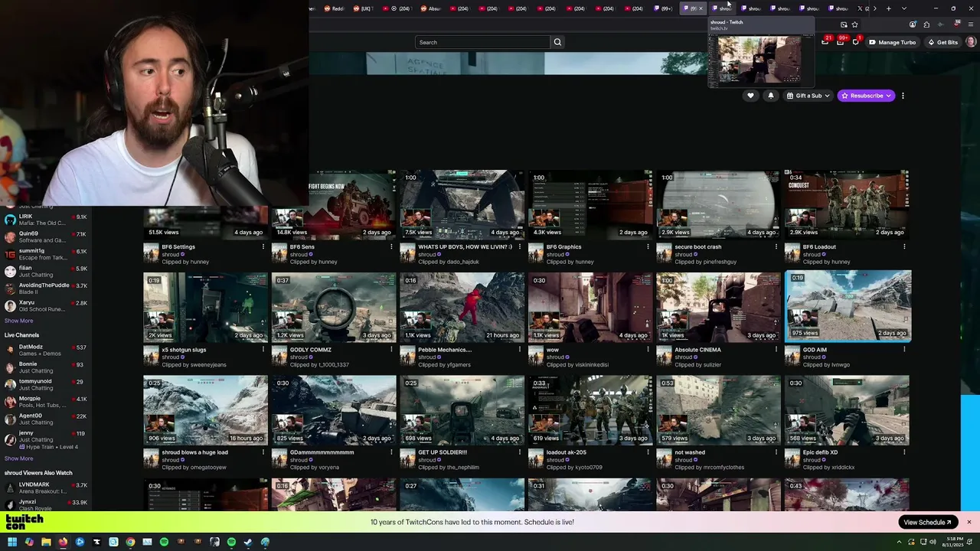Switch to the Absur... browser tab
The height and width of the screenshot is (551, 980).
(430, 8)
